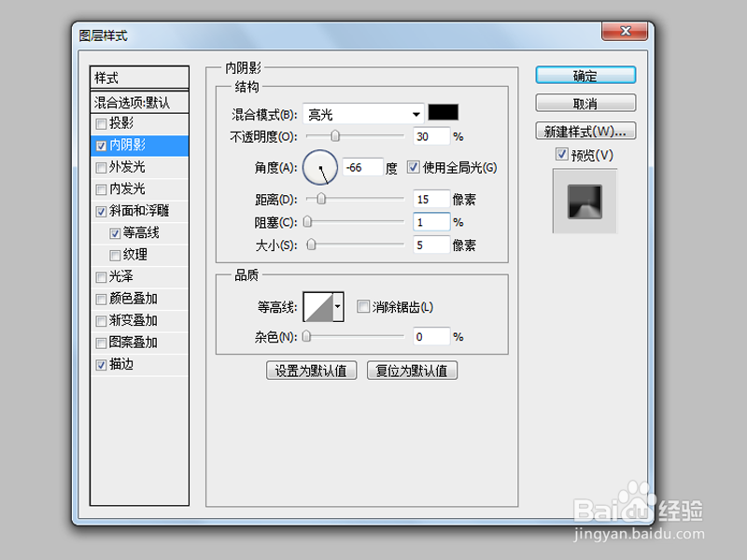
Task: Open the black shadow color swatch
Action: click(443, 112)
